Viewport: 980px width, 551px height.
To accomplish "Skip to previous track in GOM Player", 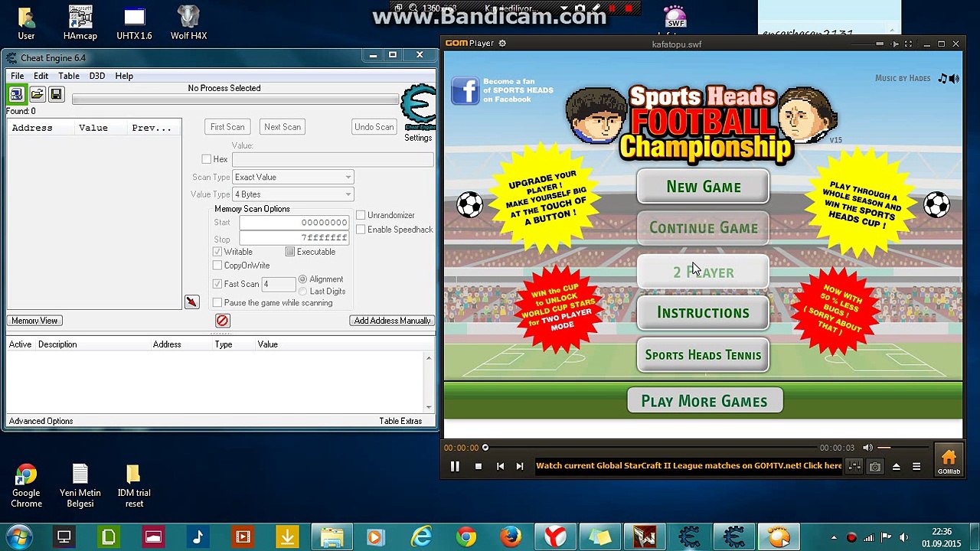I will (500, 466).
